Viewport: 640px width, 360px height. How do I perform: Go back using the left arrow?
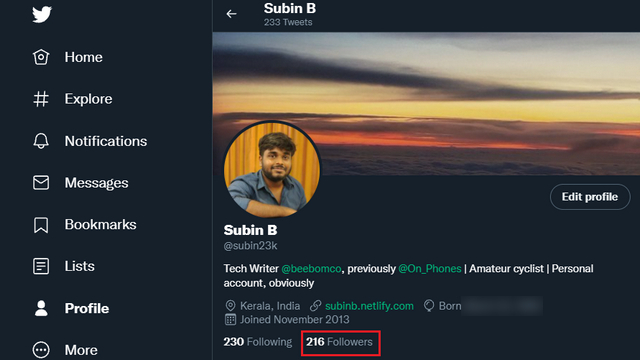click(231, 14)
